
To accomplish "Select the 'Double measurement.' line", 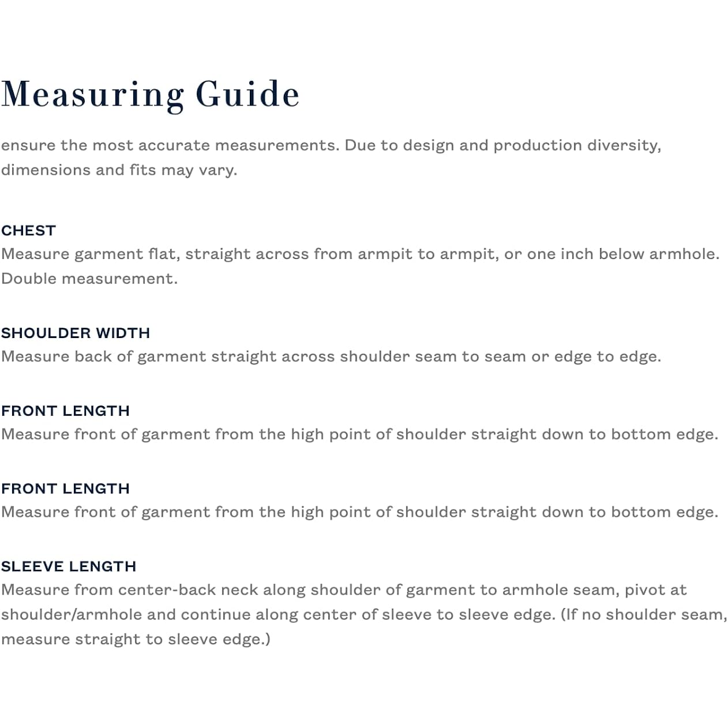I will (89, 279).
